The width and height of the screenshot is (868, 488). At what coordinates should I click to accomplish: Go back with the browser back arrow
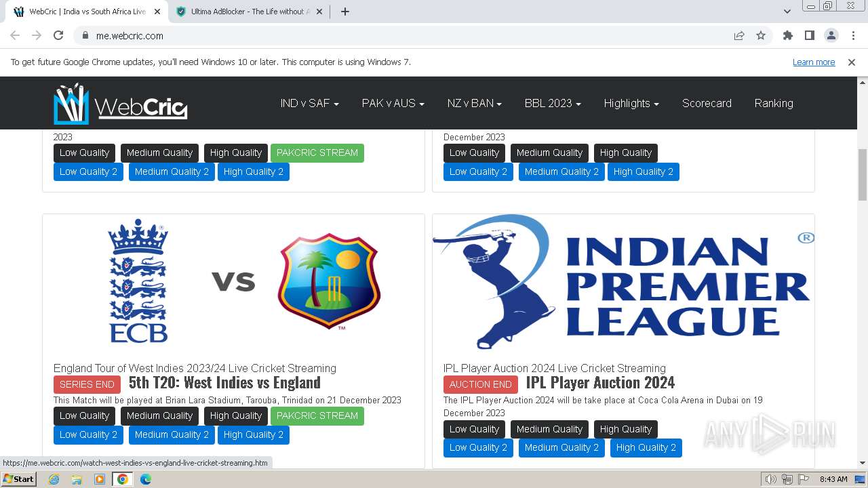click(x=15, y=36)
